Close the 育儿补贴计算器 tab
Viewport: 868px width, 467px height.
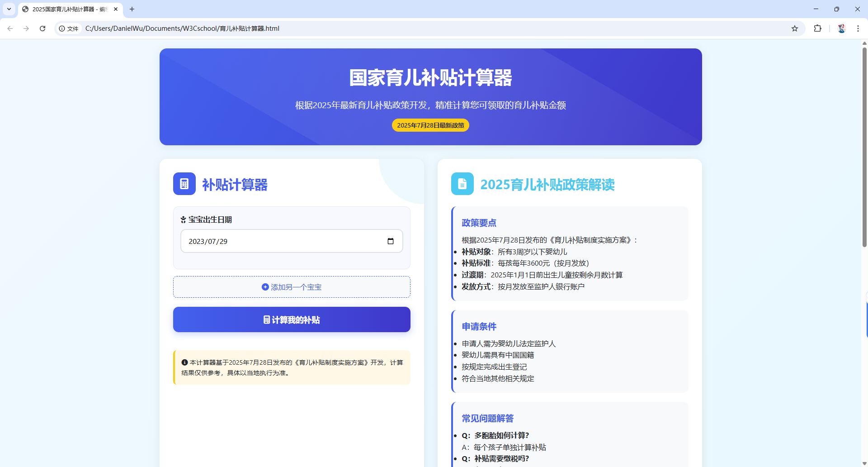pos(116,9)
